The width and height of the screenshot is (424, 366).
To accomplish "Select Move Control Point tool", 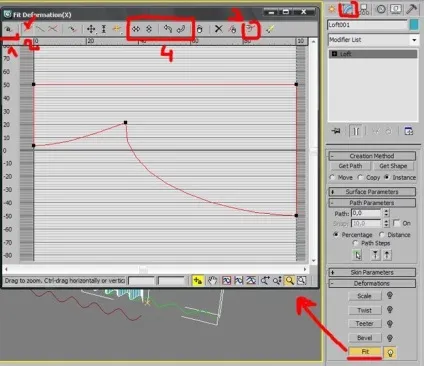I will pos(91,29).
